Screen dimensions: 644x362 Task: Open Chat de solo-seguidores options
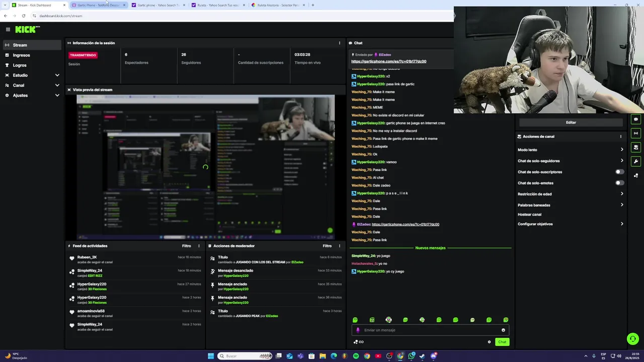pos(571,161)
